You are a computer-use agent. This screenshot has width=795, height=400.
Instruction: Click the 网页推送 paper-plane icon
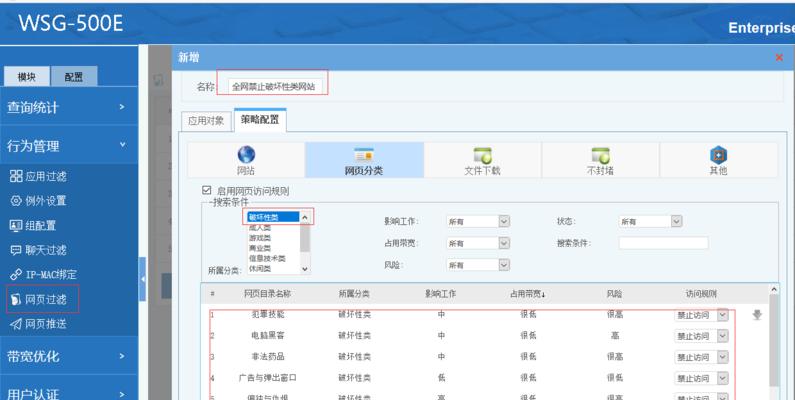click(16, 323)
